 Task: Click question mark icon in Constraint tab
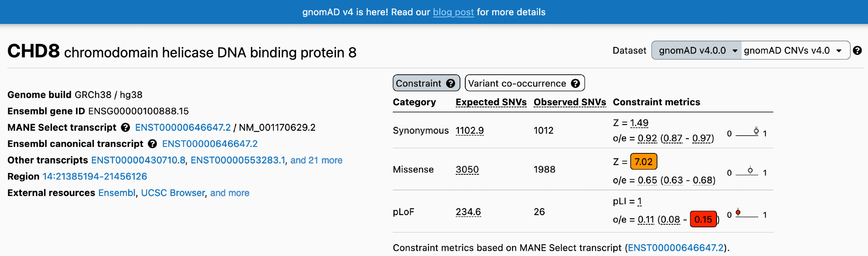click(451, 83)
